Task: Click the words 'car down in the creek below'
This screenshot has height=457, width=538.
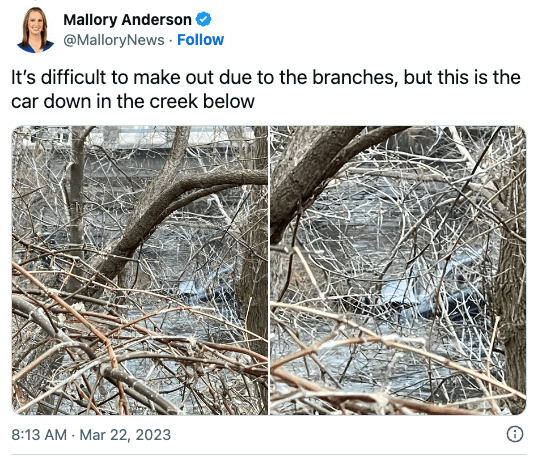Action: tap(133, 102)
